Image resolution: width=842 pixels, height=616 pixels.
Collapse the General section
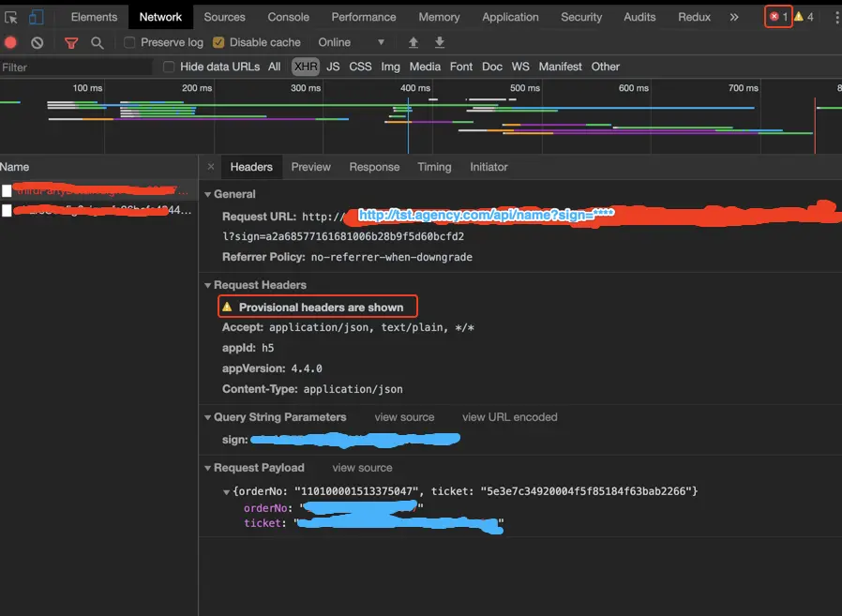208,194
